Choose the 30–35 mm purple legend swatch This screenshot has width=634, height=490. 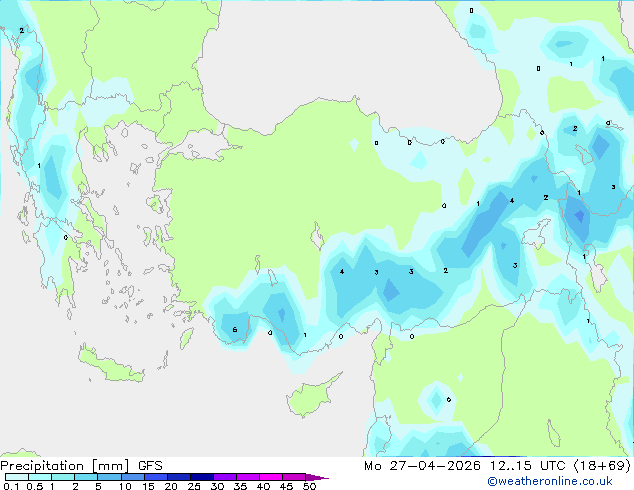click(x=224, y=477)
